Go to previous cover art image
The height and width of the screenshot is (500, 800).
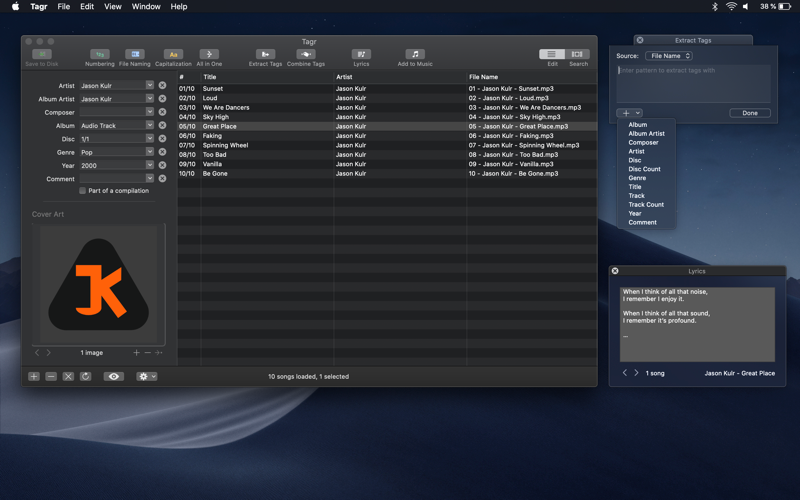37,353
